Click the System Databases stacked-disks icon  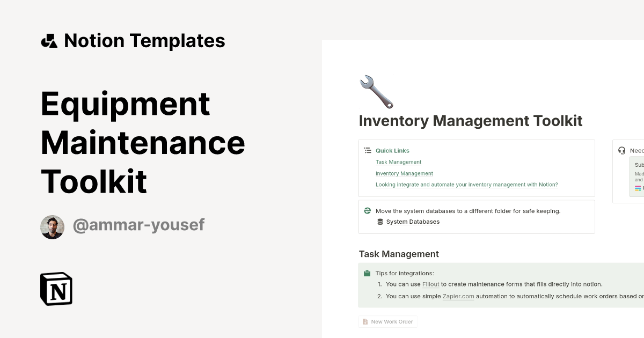click(380, 222)
